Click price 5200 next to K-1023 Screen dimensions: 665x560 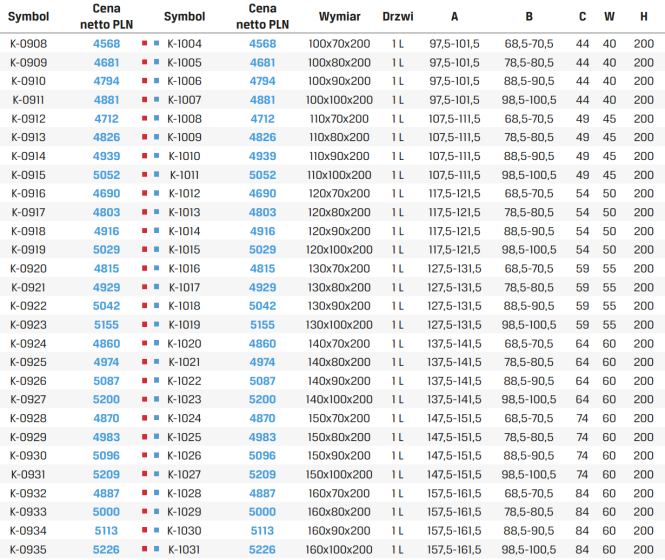coord(262,399)
